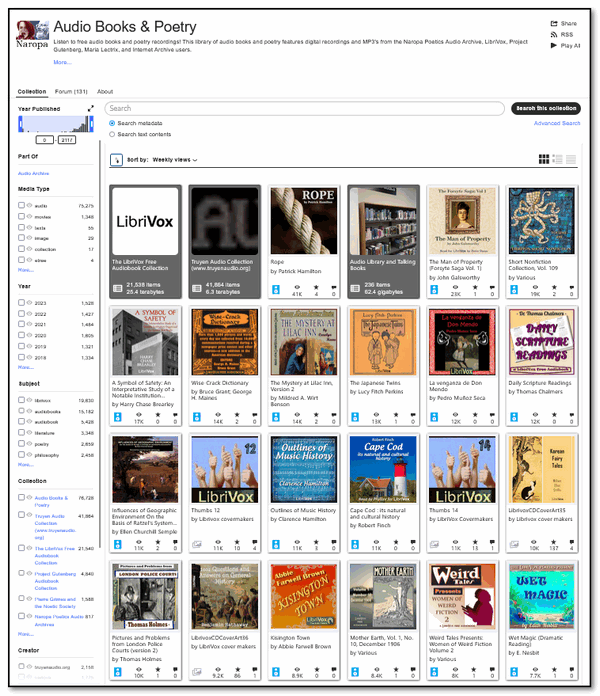Click the favorites star under Rope
Screen dimensions: 600x696
click(316, 288)
